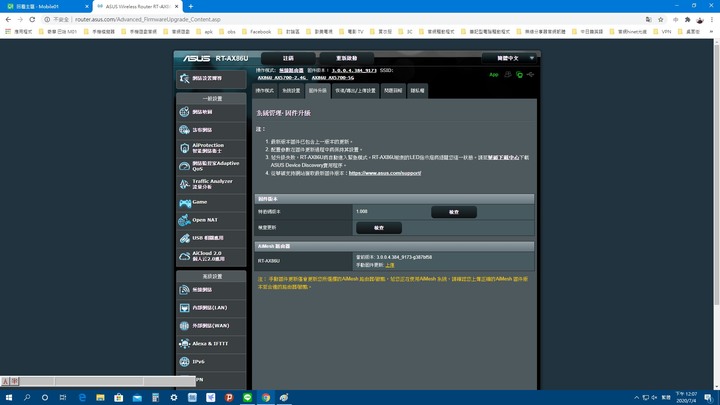Open Chrome's three-dot menu

pyautogui.click(x=712, y=19)
